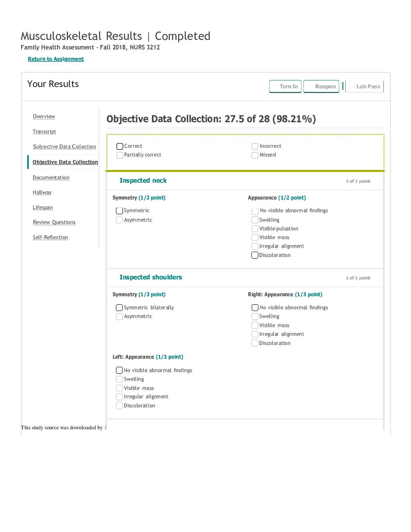Open Review Questions
411x532 pixels.
(x=54, y=222)
